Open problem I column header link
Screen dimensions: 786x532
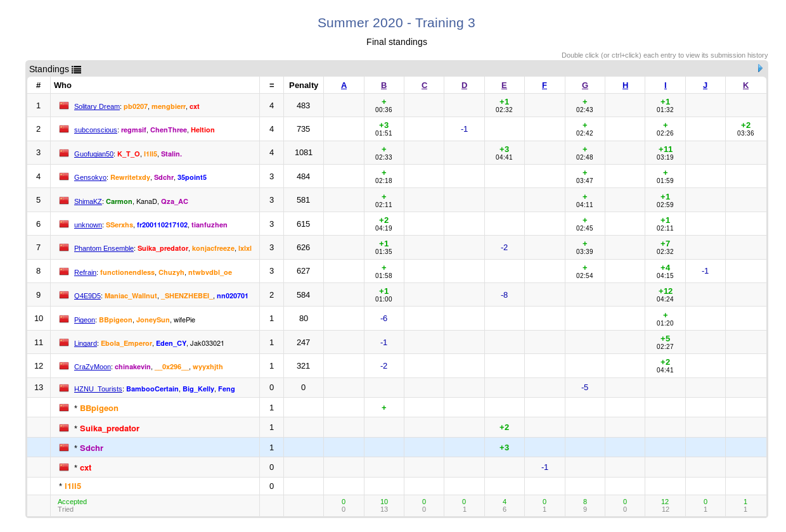665,85
